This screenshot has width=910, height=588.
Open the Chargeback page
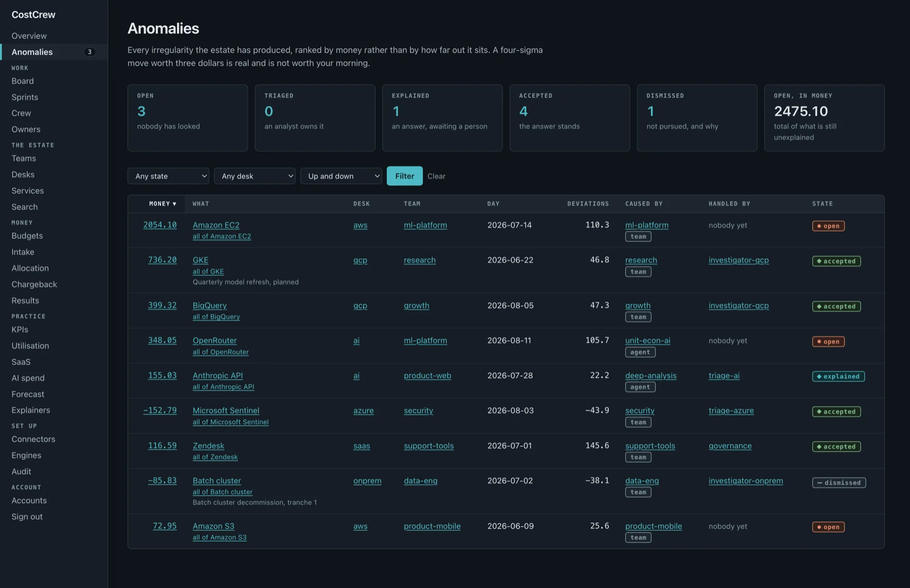tap(34, 284)
